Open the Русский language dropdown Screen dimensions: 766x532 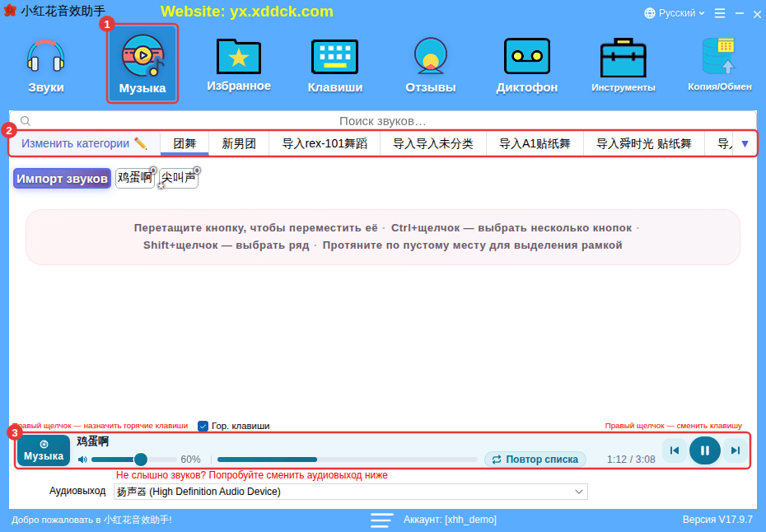pos(674,13)
